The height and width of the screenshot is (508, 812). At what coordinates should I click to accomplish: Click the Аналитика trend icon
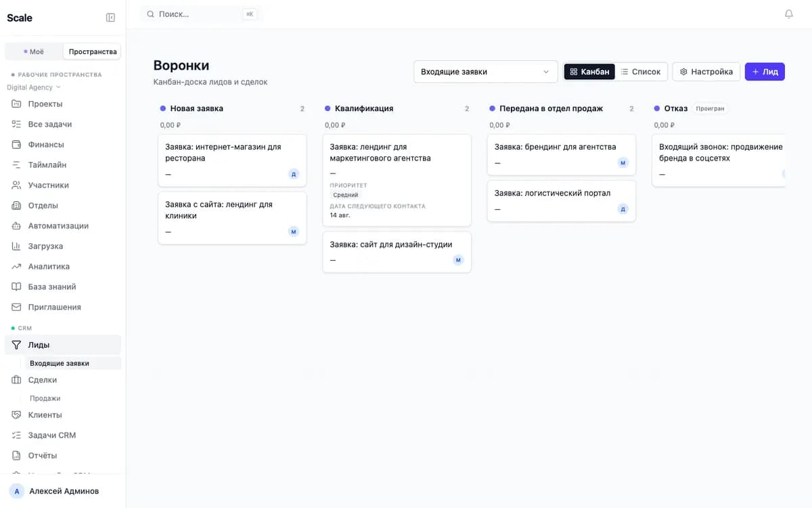tap(16, 266)
